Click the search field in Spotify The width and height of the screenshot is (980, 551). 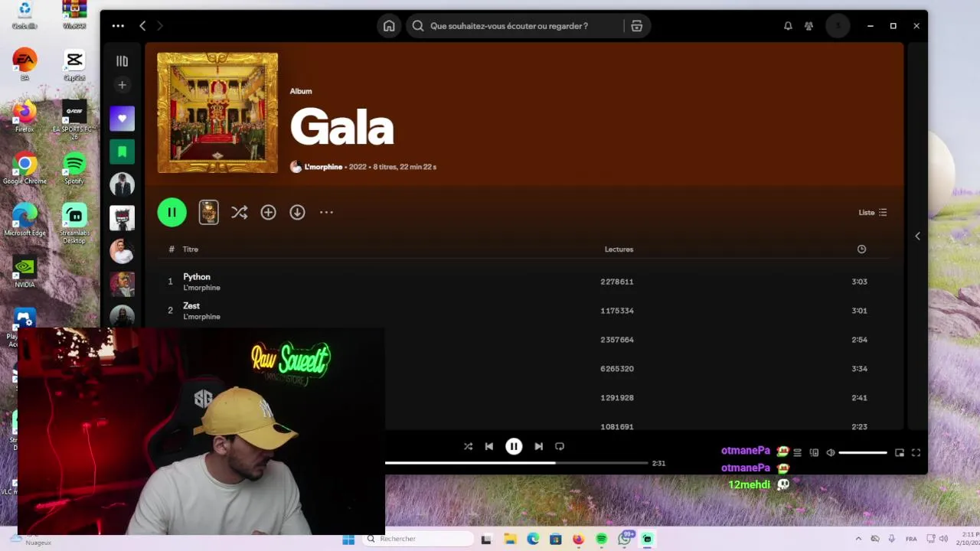515,26
